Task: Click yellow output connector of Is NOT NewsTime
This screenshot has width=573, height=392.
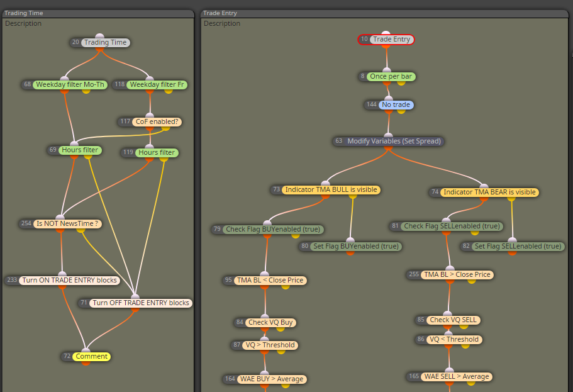Action: pyautogui.click(x=81, y=230)
